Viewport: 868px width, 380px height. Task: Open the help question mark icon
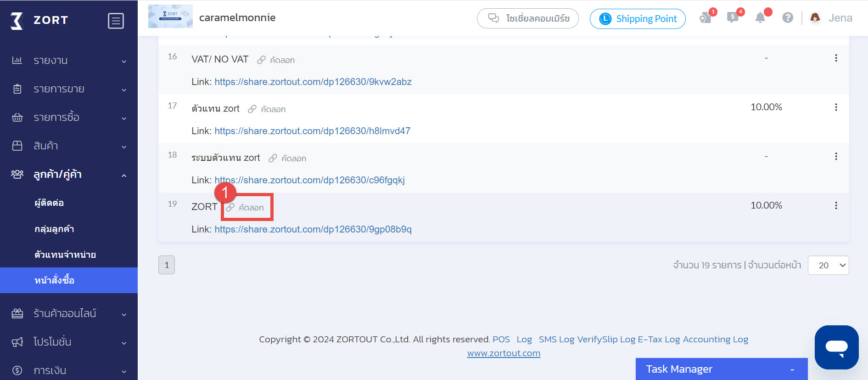click(788, 18)
